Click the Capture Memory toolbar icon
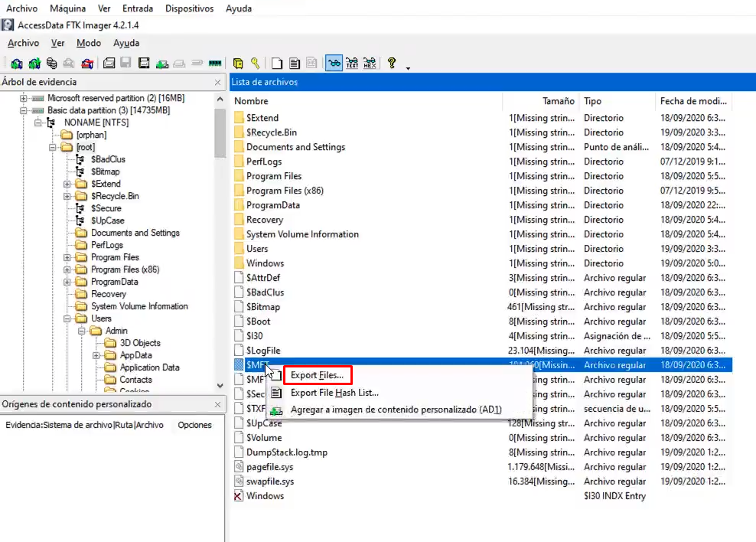Image resolution: width=756 pixels, height=542 pixels. pyautogui.click(x=215, y=64)
